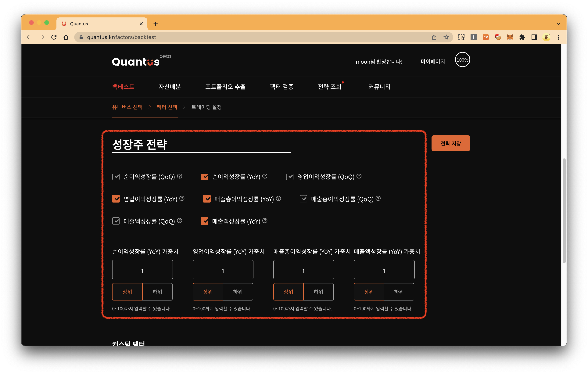Open Chrome three-dot menu

coord(558,37)
